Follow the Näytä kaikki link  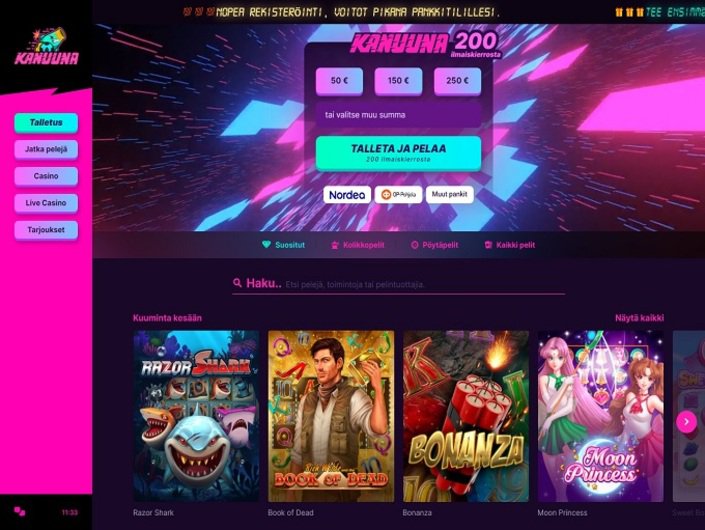(x=639, y=318)
